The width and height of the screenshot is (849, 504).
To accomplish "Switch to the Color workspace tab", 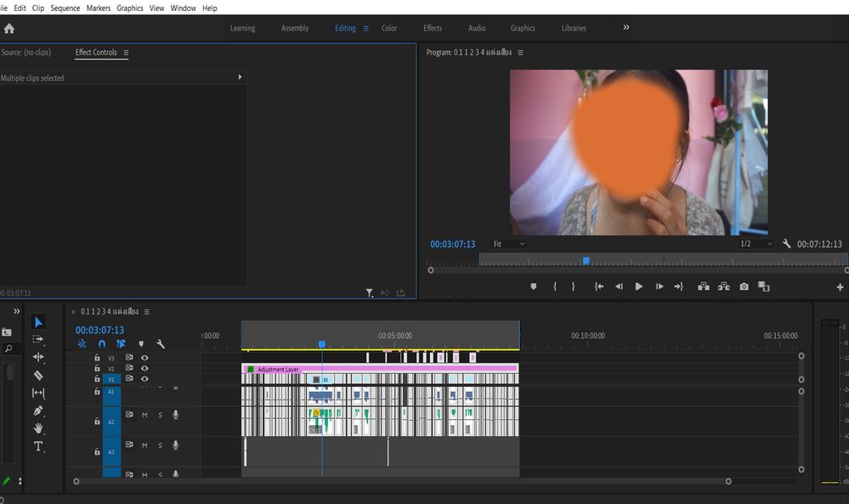I will click(389, 28).
